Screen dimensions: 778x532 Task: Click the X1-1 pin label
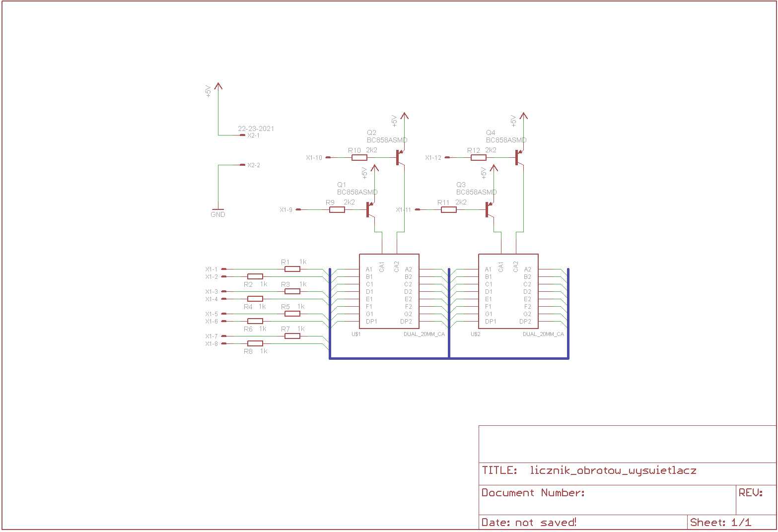[212, 269]
